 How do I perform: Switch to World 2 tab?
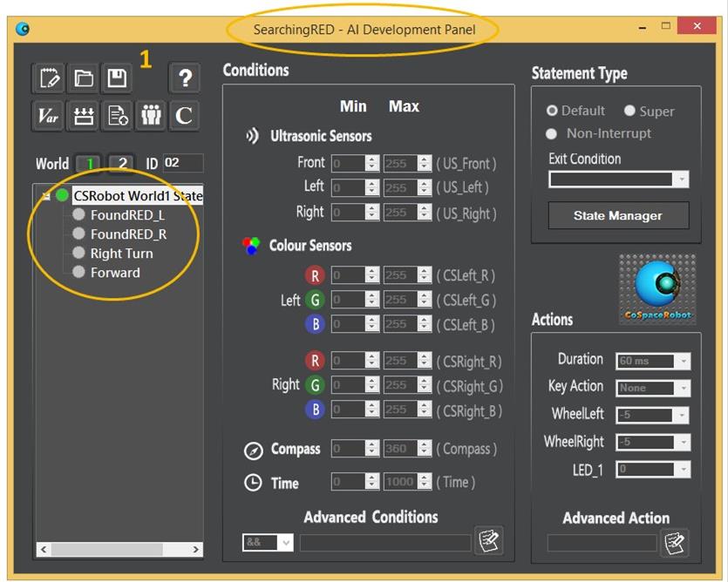(x=123, y=164)
